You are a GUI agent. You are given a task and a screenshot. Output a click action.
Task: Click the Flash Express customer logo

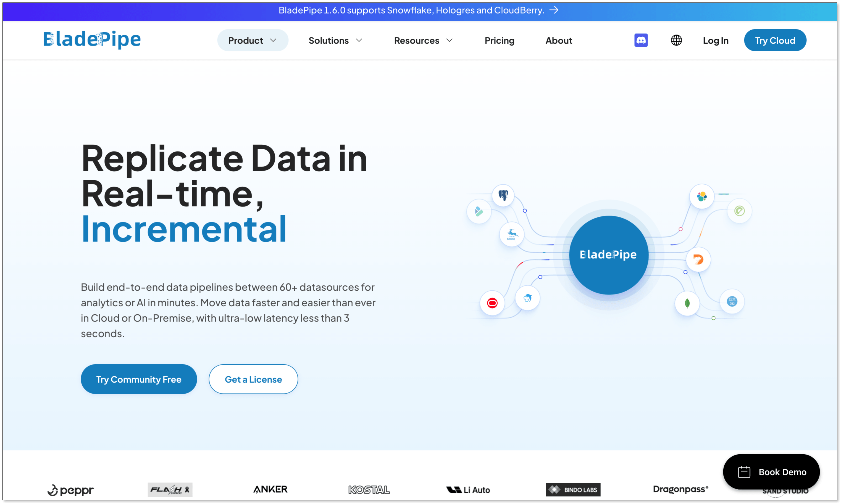tap(170, 489)
